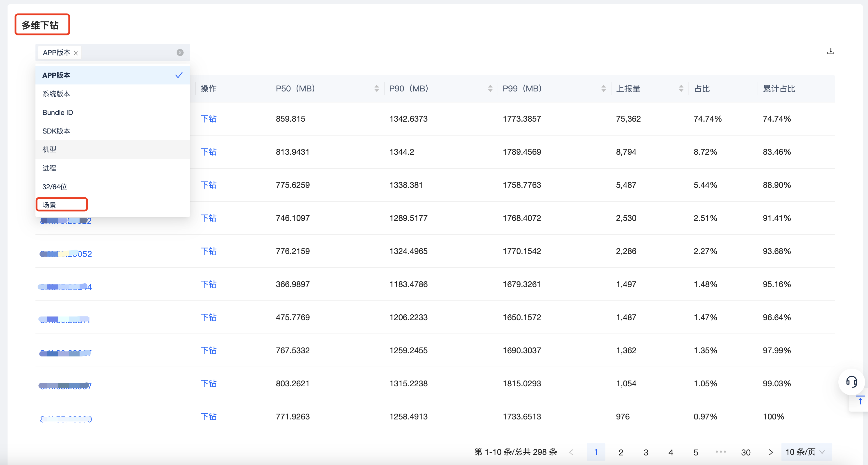The height and width of the screenshot is (465, 868).
Task: Sort by P50 (MB) column
Action: [x=376, y=89]
